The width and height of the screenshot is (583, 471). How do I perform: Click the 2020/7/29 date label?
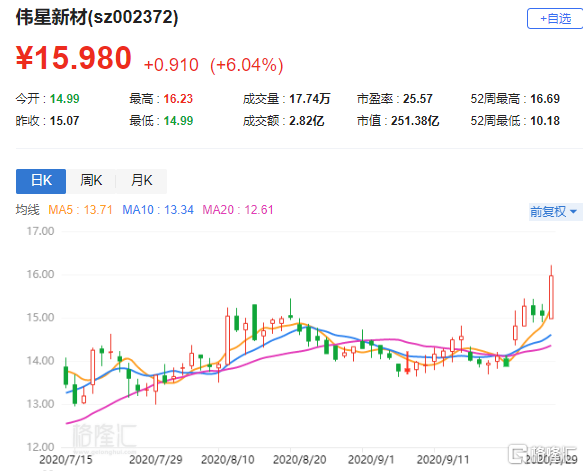pos(155,460)
